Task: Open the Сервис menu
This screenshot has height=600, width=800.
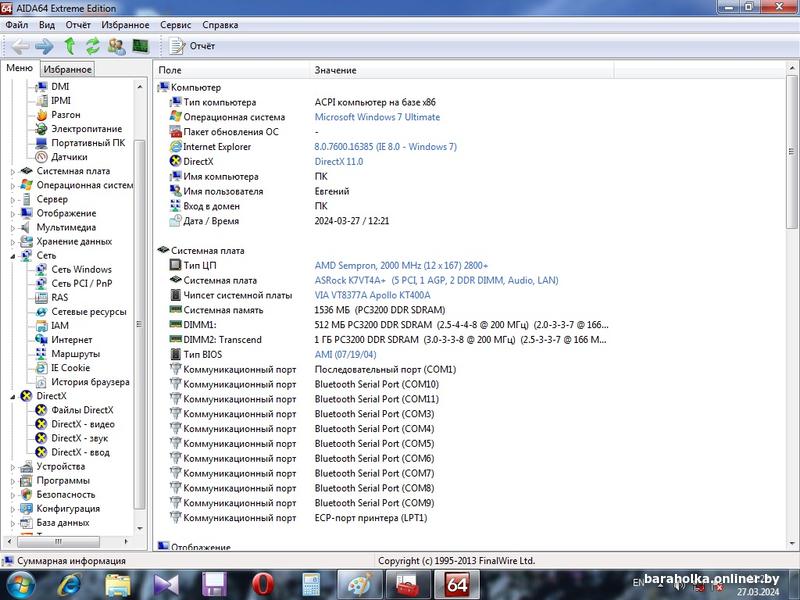Action: click(176, 24)
